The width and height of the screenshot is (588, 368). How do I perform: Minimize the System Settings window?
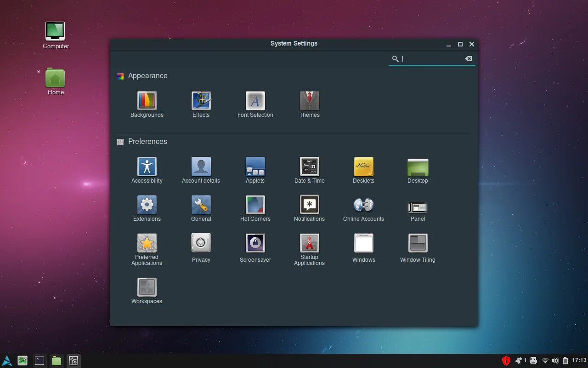(x=449, y=45)
